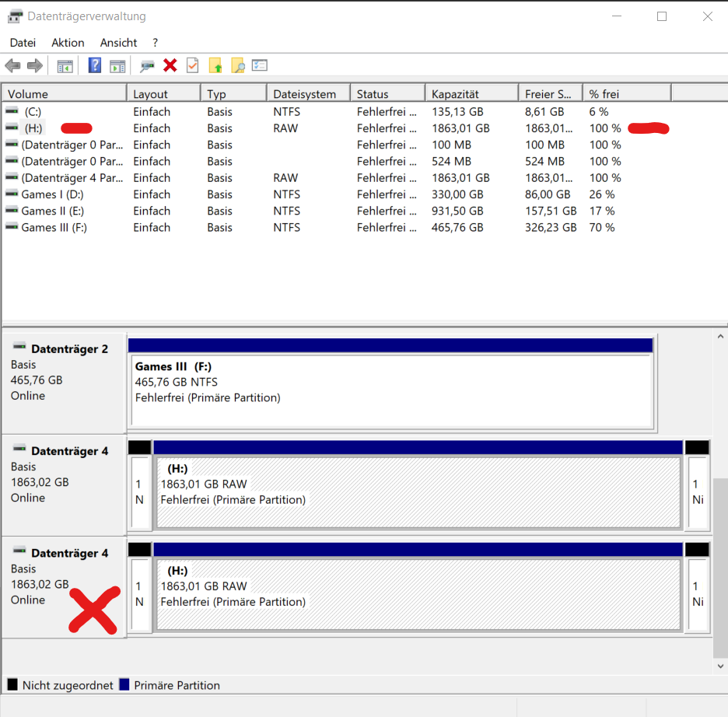
Task: Open the Datei menu
Action: click(x=23, y=43)
